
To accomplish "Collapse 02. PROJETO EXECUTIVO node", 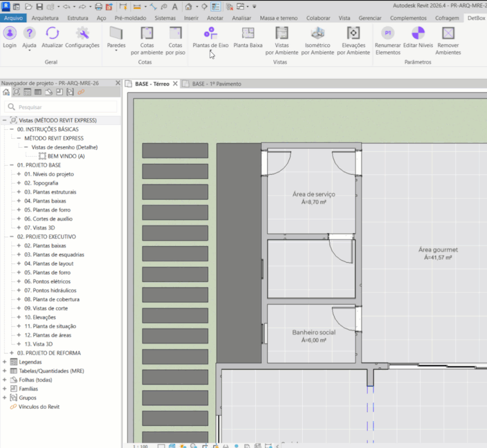I will click(x=12, y=236).
